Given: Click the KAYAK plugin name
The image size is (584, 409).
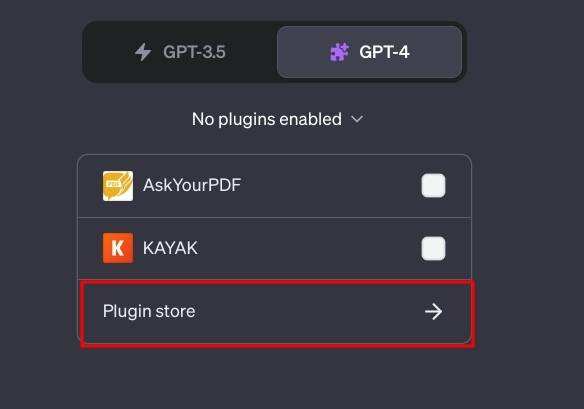Looking at the screenshot, I should coord(170,248).
